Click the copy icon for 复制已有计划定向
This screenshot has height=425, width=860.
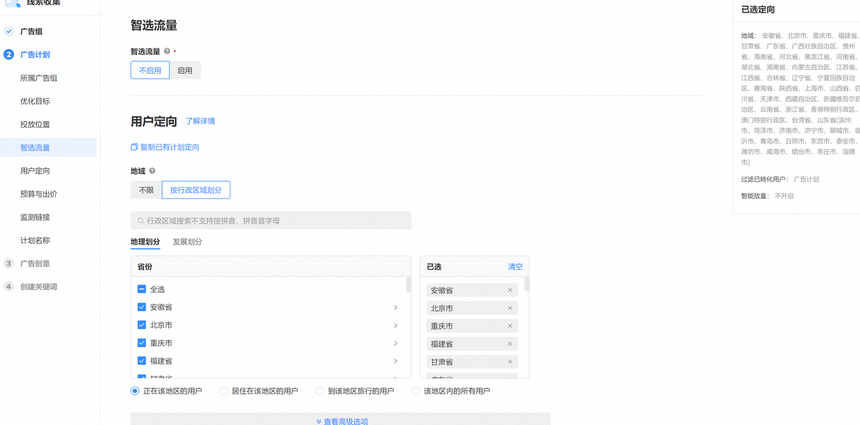coord(134,147)
